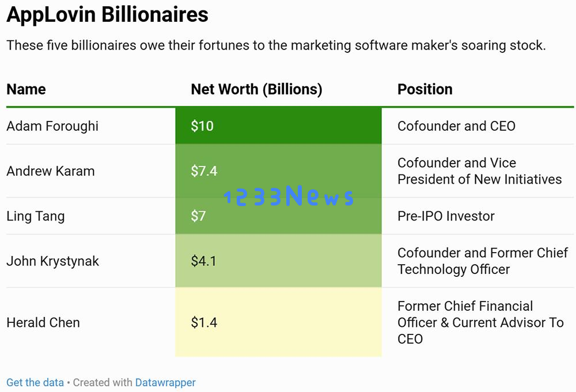Click the dark green $10 cell

coord(278,125)
